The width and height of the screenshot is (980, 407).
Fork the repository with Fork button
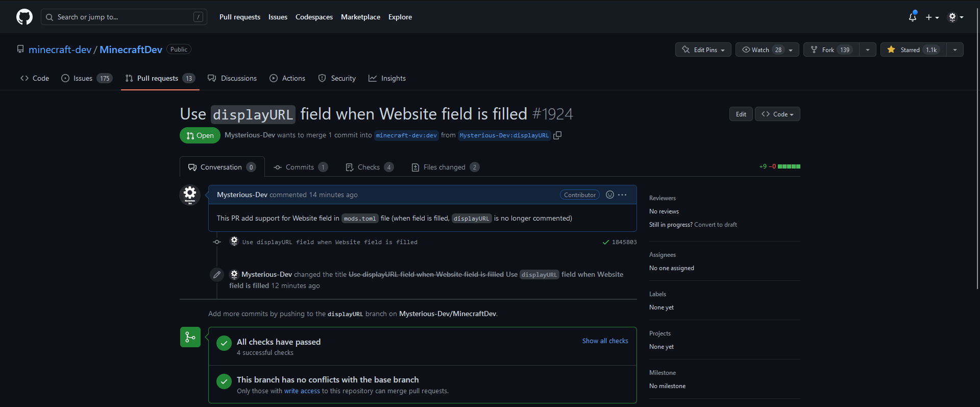point(831,50)
